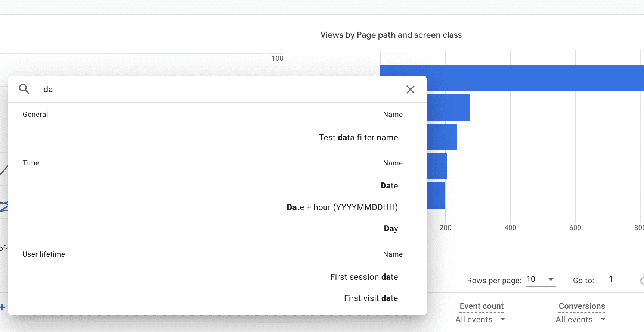
Task: Click the '600' axis label in the chart
Action: (x=575, y=228)
